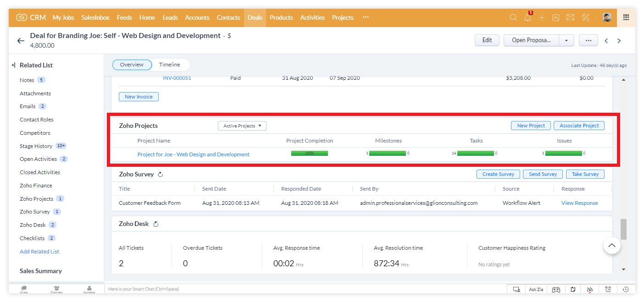Click the Open Proposal button
Image resolution: width=644 pixels, height=302 pixels.
[531, 40]
